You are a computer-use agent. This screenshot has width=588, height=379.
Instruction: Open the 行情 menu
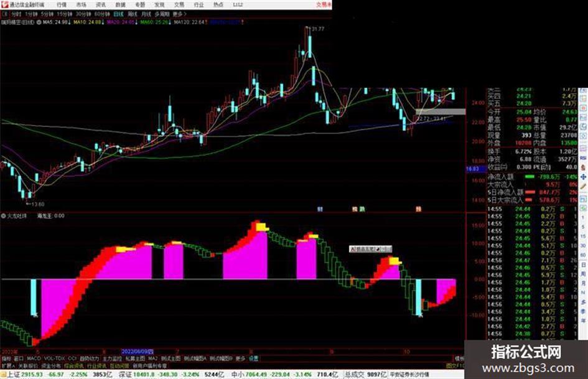pyautogui.click(x=62, y=4)
